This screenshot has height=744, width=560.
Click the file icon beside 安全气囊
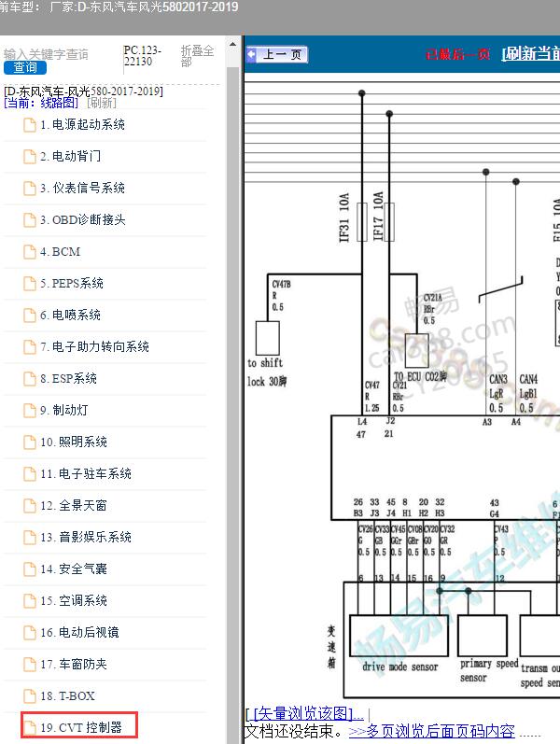point(30,569)
